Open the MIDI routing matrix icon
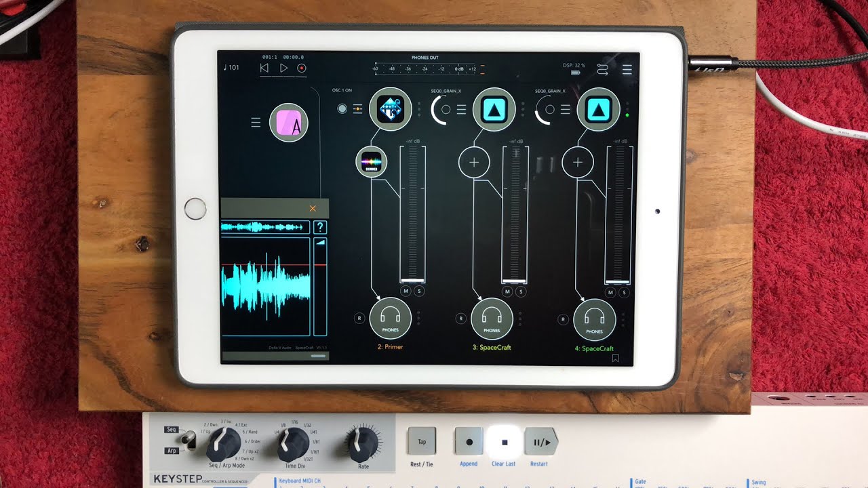 tap(603, 69)
